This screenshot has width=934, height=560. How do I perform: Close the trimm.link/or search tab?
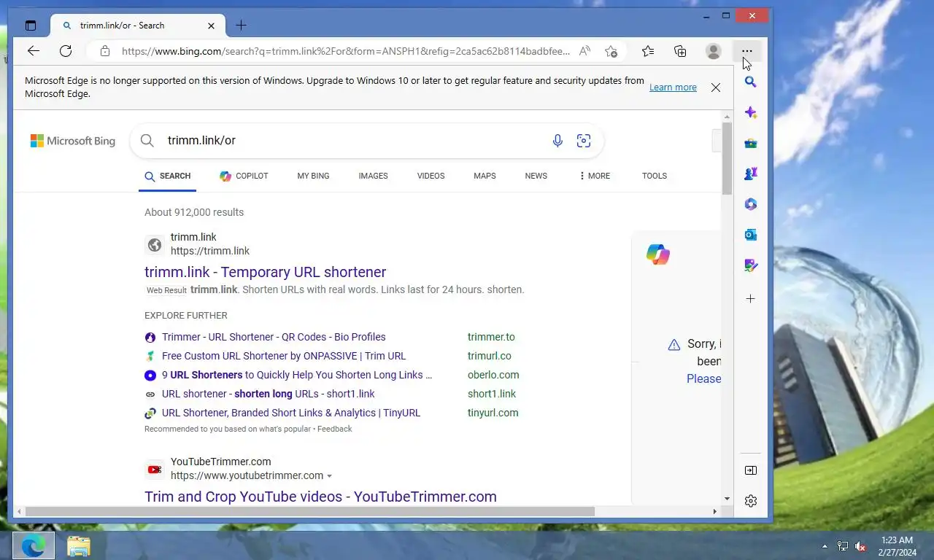[211, 26]
